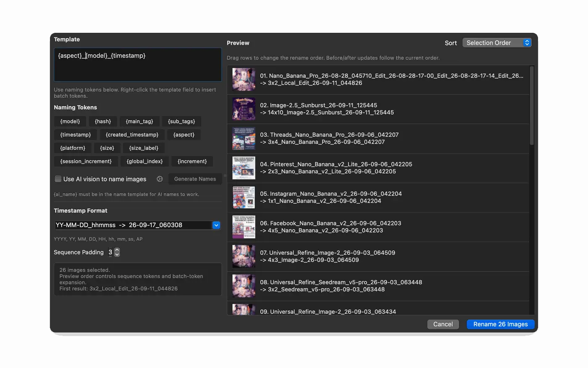588x368 pixels.
Task: Open the Sort order dropdown
Action: coord(497,43)
